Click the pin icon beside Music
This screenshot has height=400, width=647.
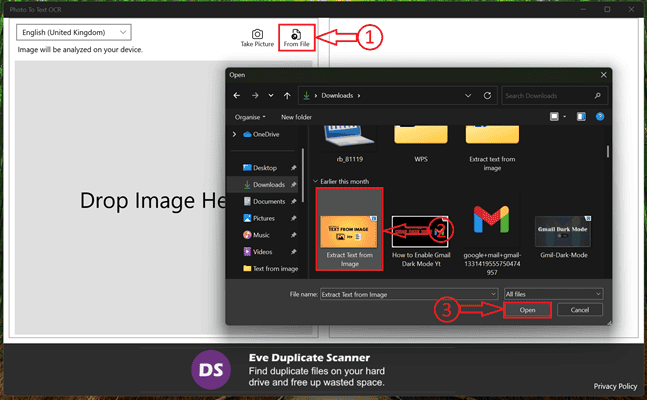pyautogui.click(x=293, y=235)
